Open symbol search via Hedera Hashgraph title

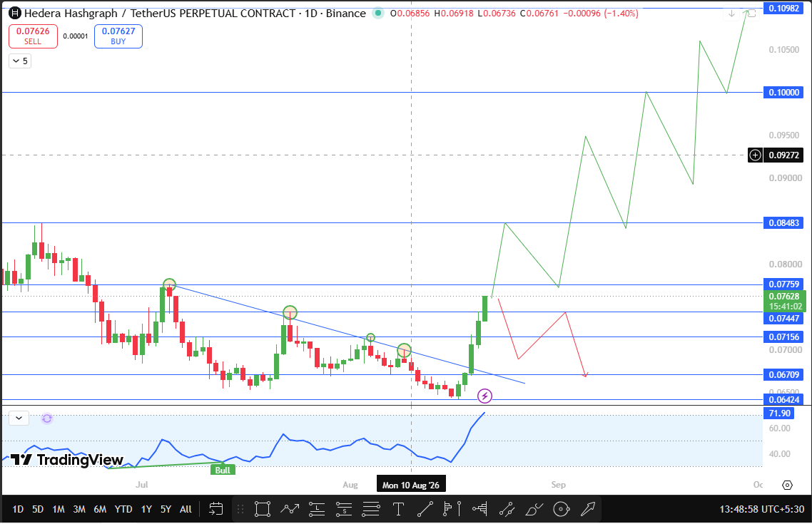195,14
